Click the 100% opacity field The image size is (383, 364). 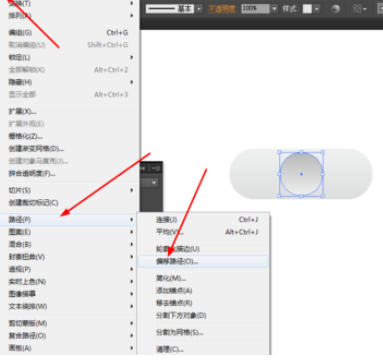click(255, 9)
